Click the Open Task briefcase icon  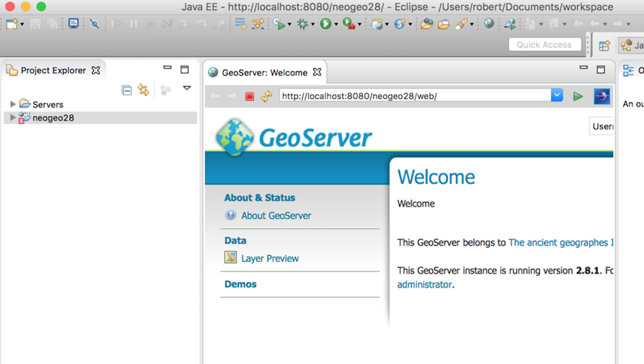coord(443,24)
